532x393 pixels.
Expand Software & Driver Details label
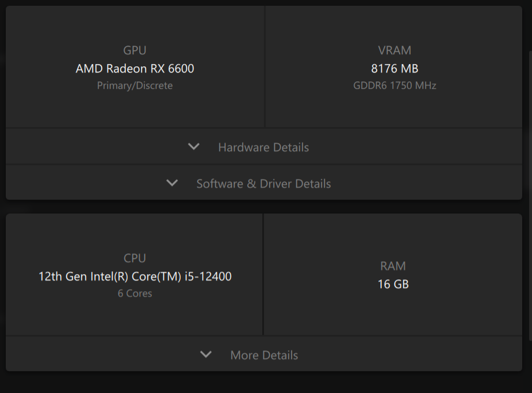tap(263, 184)
